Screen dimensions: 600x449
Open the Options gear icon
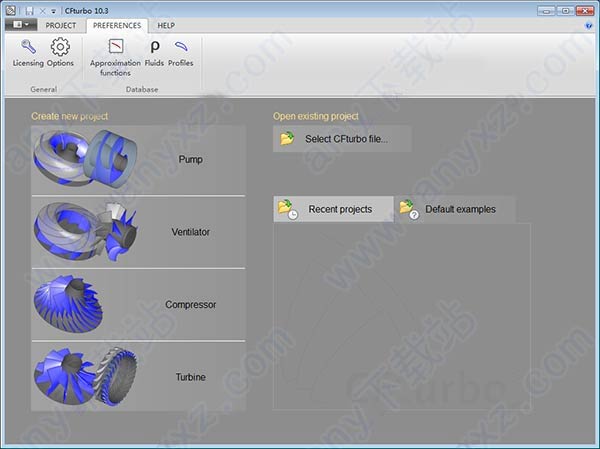tap(60, 47)
